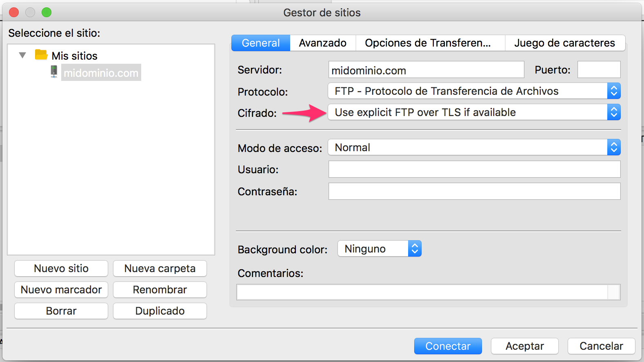Add a Nueva carpeta
Viewport: 644px width, 362px height.
click(x=160, y=268)
